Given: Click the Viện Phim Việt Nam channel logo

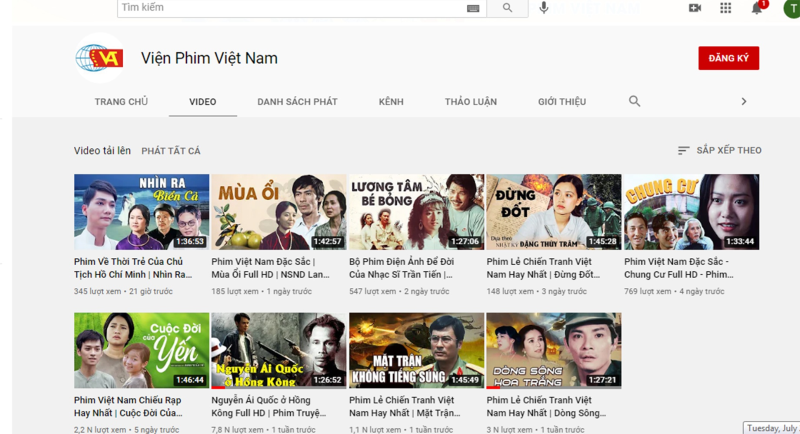Looking at the screenshot, I should [x=100, y=58].
